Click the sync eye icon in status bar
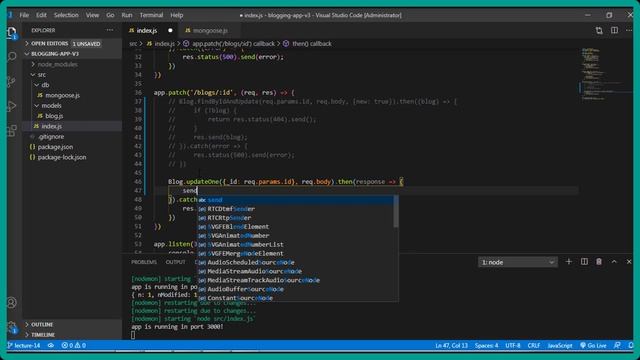The height and width of the screenshot is (360, 640). pos(51,345)
